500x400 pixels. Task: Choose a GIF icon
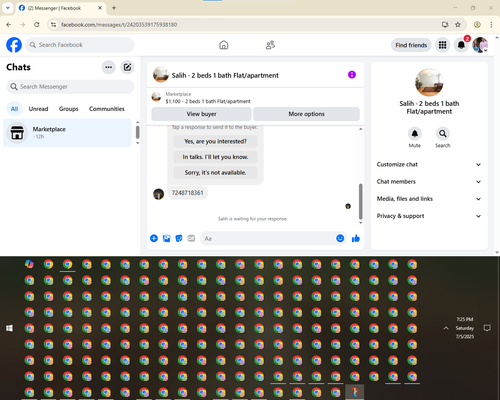pos(191,238)
